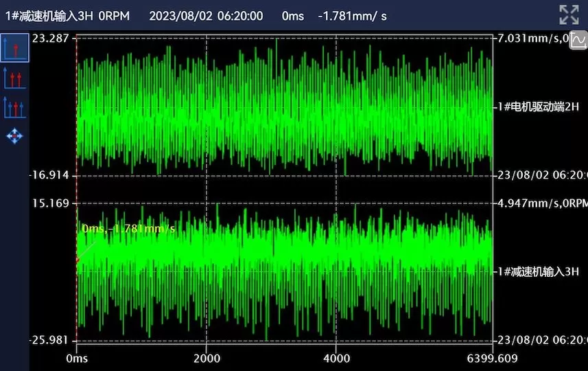The height and width of the screenshot is (371, 588).
Task: Click the 23.287 upper limit of top chart
Action: tap(51, 38)
